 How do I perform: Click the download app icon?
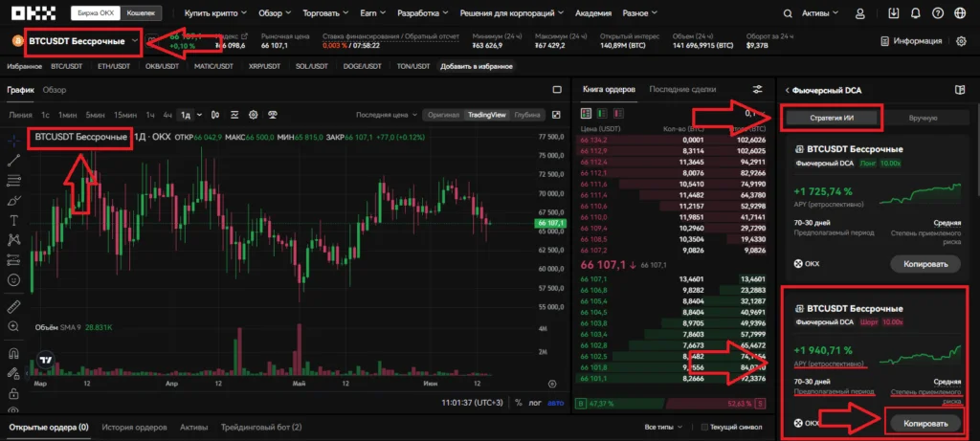click(x=894, y=13)
